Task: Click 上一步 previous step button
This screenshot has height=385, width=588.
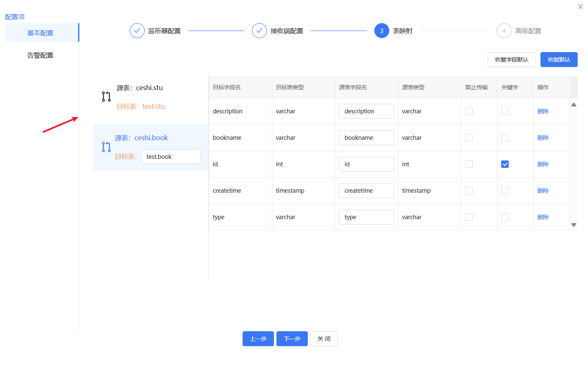Action: pos(258,339)
